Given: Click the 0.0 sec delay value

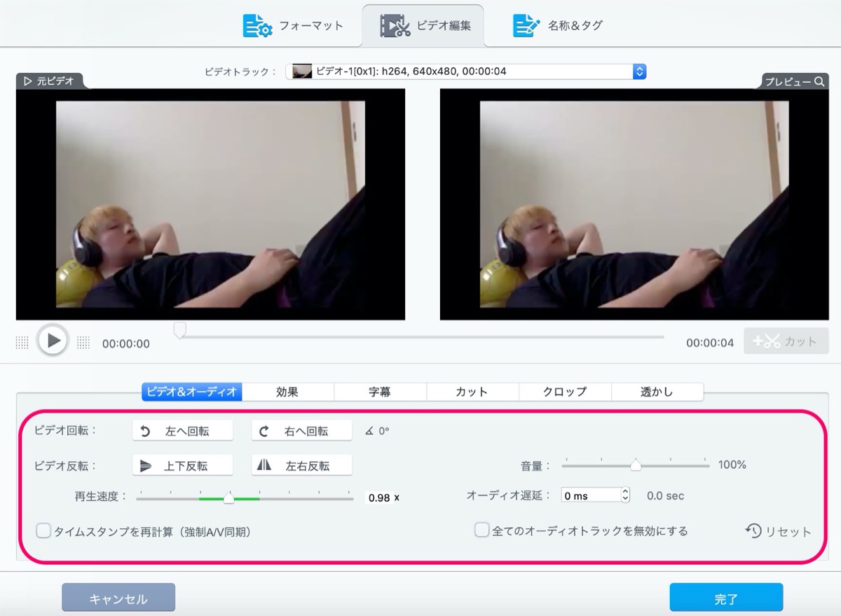Looking at the screenshot, I should click(x=665, y=495).
